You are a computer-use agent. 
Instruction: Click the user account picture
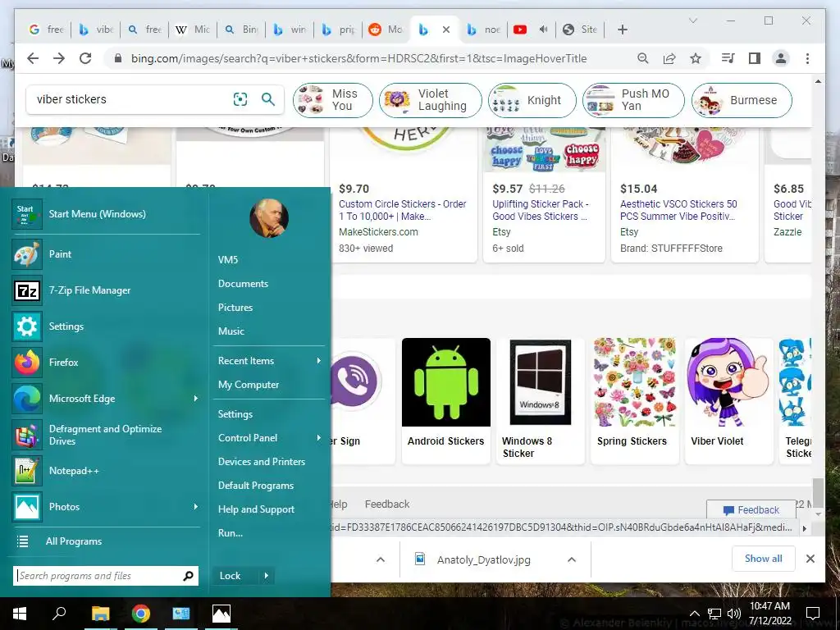pyautogui.click(x=269, y=217)
